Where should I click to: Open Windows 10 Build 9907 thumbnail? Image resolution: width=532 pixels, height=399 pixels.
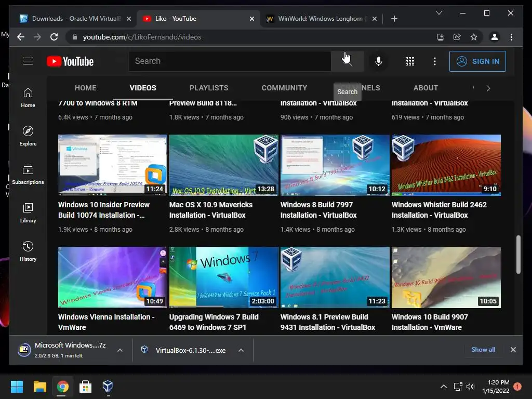coord(446,277)
